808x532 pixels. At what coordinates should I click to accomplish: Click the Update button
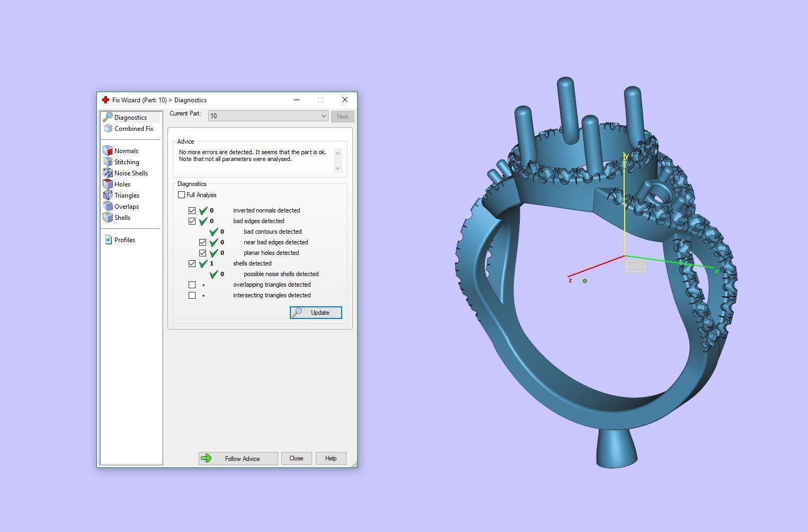click(x=316, y=313)
